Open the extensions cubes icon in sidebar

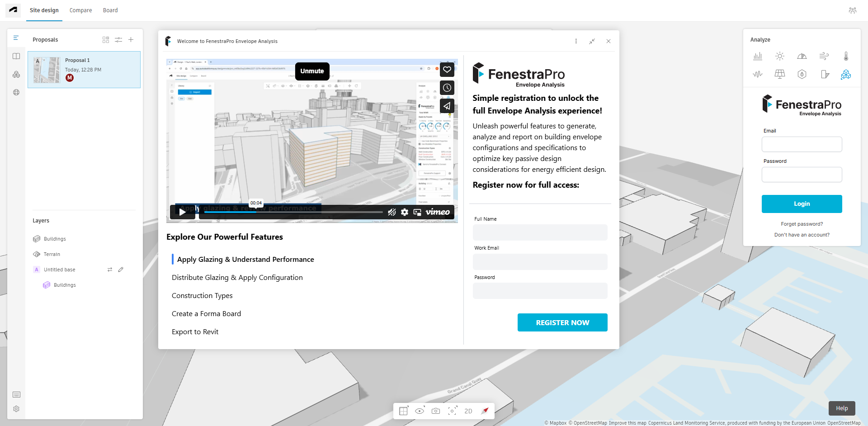(16, 74)
